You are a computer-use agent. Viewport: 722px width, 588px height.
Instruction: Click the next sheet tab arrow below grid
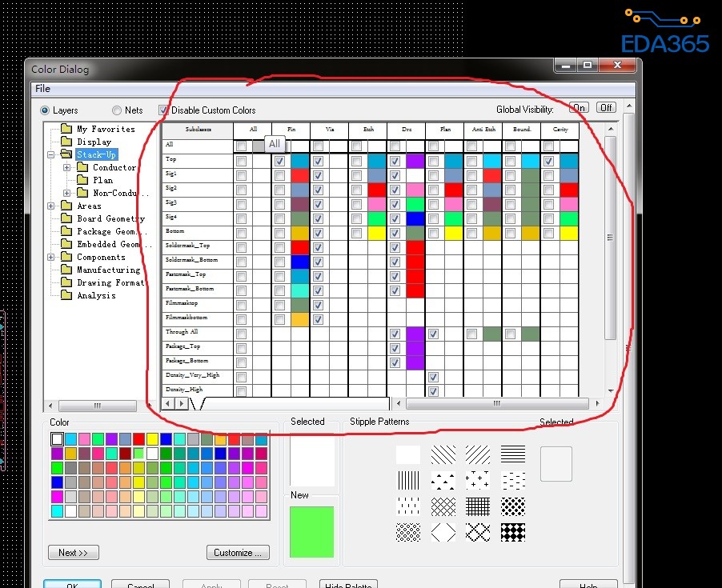coord(182,403)
